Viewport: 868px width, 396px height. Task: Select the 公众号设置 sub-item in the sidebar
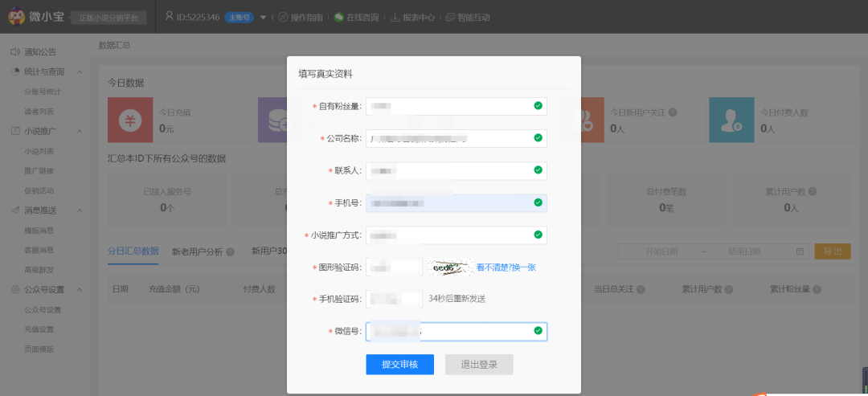point(43,310)
